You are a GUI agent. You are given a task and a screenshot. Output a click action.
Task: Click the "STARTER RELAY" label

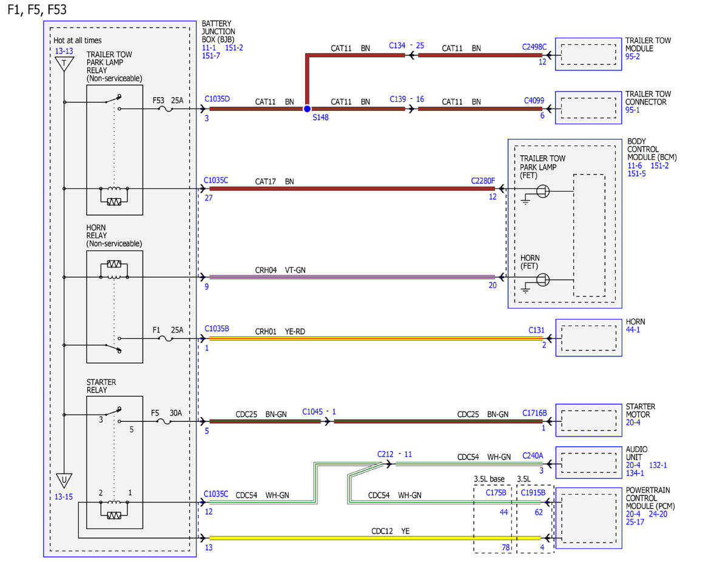101,386
